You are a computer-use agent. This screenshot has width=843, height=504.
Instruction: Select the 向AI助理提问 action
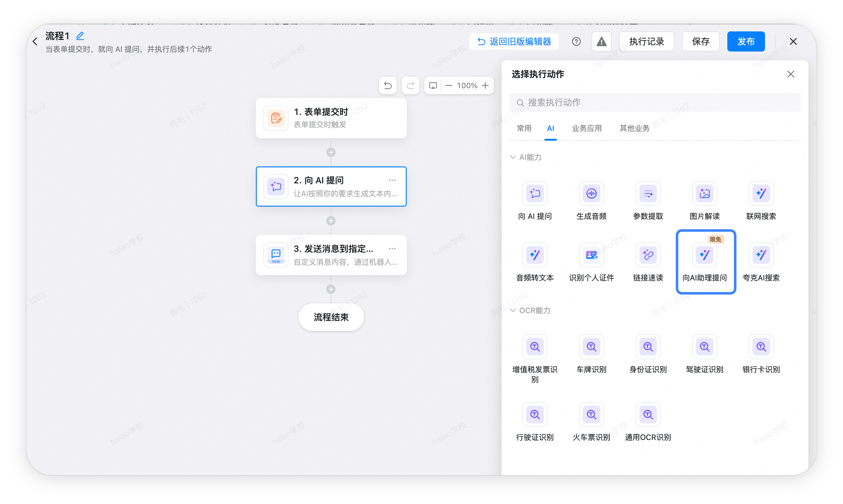(706, 262)
